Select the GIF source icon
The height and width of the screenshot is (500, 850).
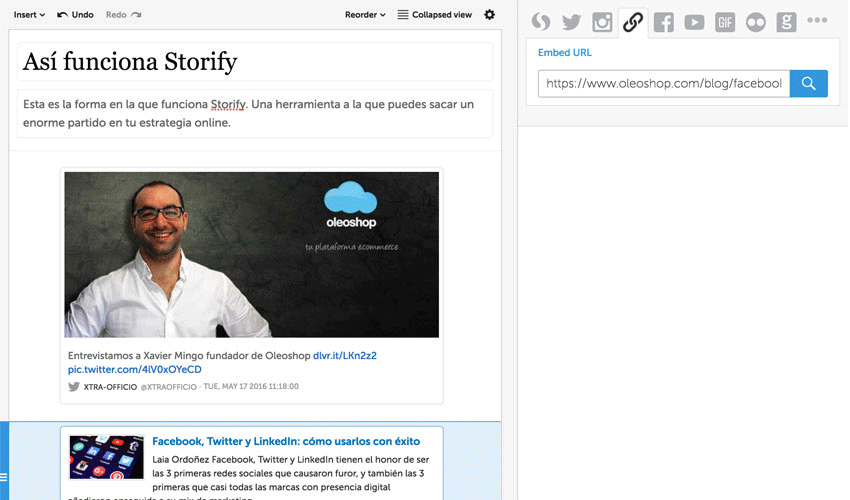[725, 22]
